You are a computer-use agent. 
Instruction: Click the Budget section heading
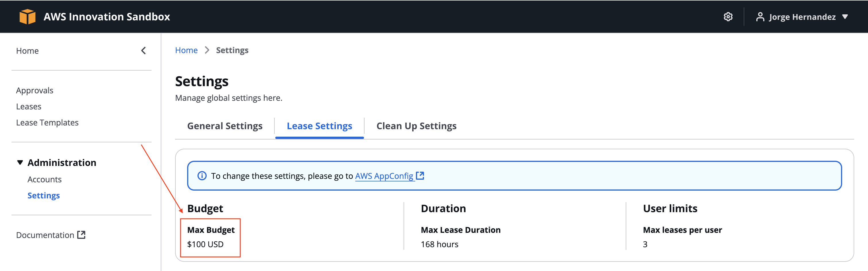205,209
